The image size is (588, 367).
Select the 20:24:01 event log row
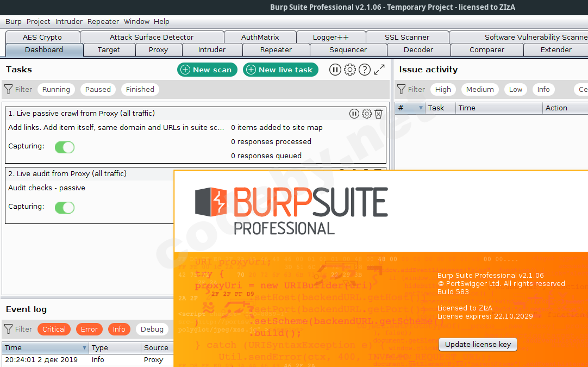pos(87,359)
